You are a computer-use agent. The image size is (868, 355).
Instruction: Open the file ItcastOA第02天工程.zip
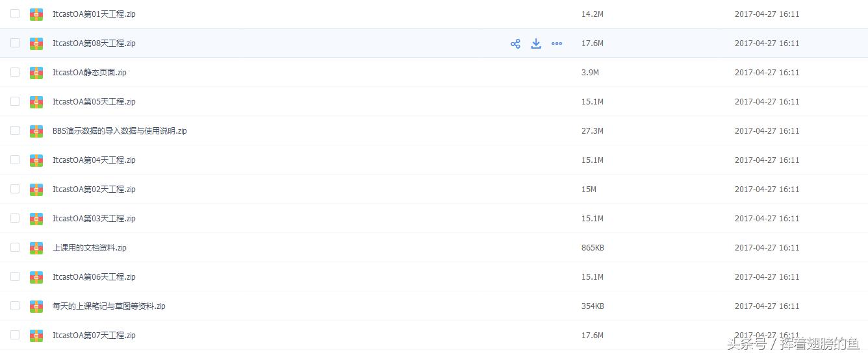[94, 190]
